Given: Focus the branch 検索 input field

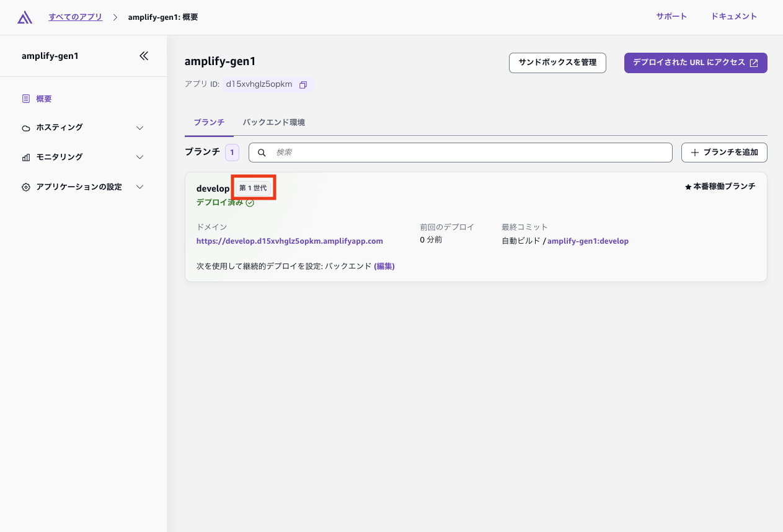Looking at the screenshot, I should (x=461, y=153).
